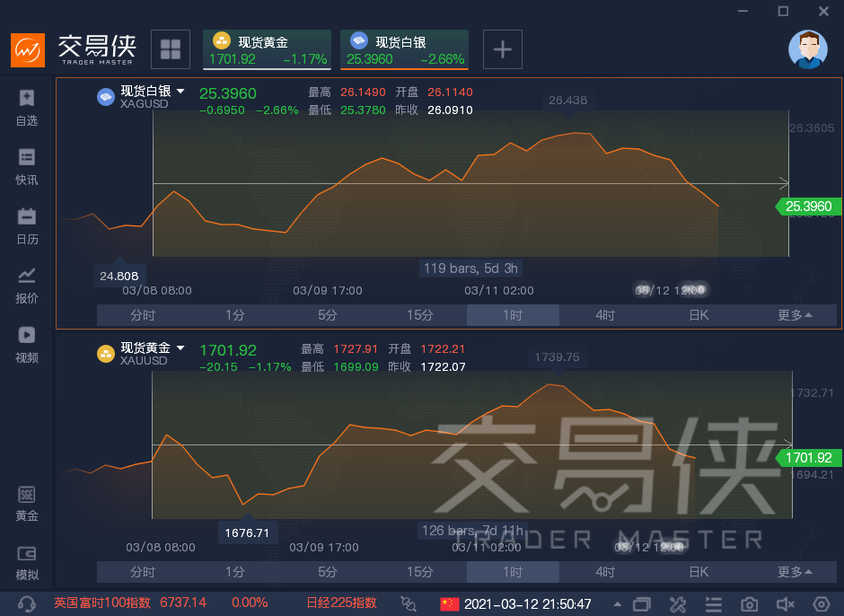
Task: Click the China flag timezone icon
Action: (450, 603)
